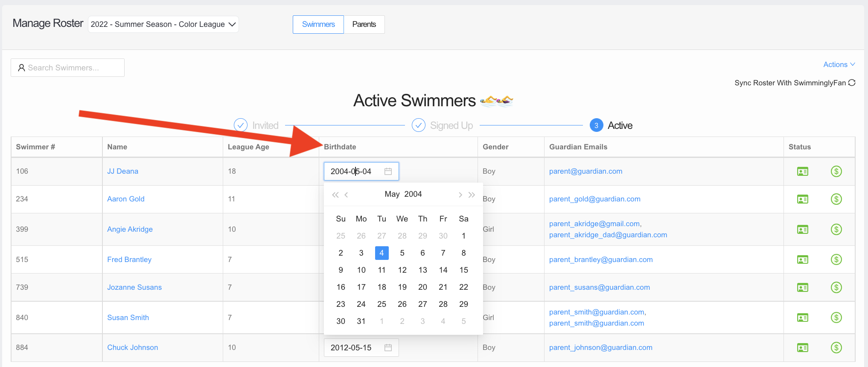Click parent_susans@guardian.com email link
Screen dimensions: 868x367
point(600,287)
